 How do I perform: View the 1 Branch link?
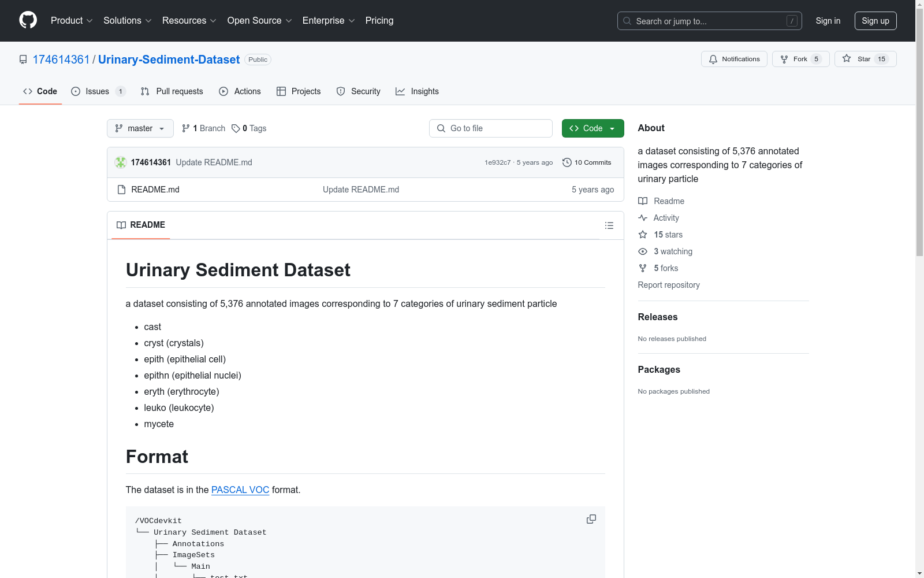[x=203, y=128]
